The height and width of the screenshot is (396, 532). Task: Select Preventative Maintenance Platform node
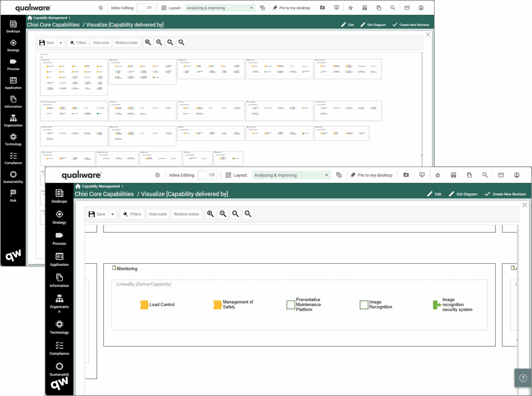coord(304,304)
